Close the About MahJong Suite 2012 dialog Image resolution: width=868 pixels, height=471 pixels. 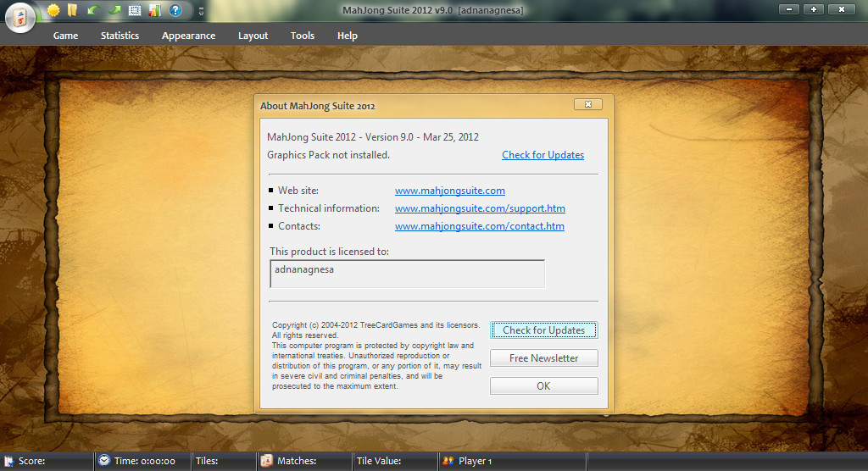588,104
